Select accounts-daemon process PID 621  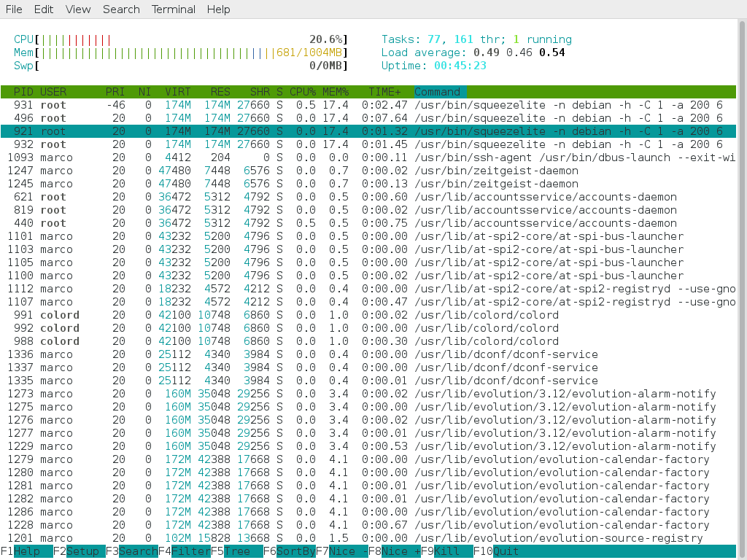(x=368, y=197)
